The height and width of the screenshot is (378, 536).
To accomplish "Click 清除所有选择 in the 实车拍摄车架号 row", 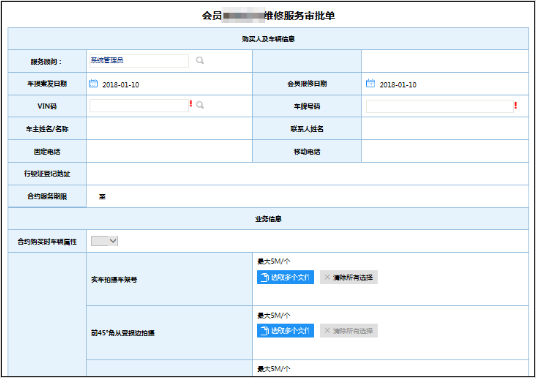I will coord(349,277).
